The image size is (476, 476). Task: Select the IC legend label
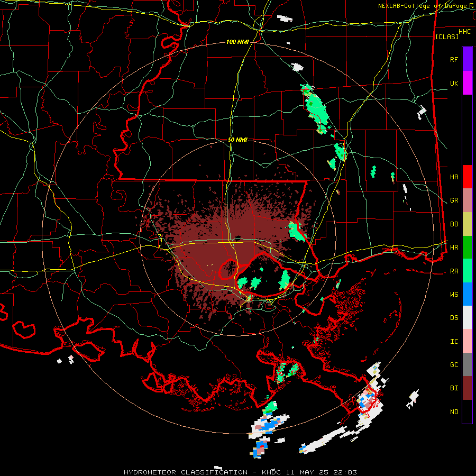pyautogui.click(x=454, y=342)
